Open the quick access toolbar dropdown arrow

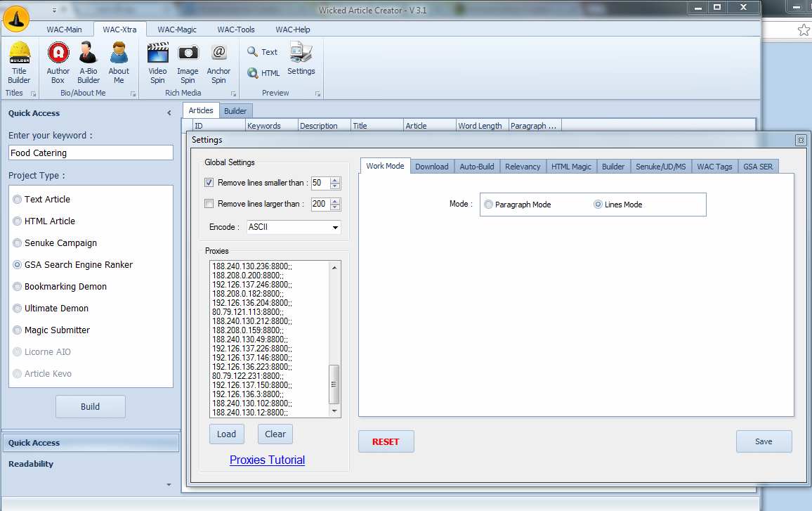(x=54, y=10)
